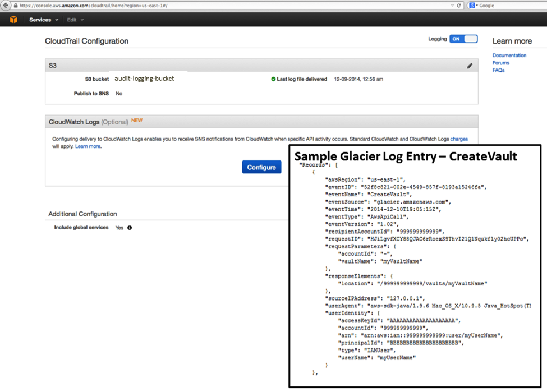Reload the page with the refresh icon
This screenshot has width=547, height=392.
(459, 5)
